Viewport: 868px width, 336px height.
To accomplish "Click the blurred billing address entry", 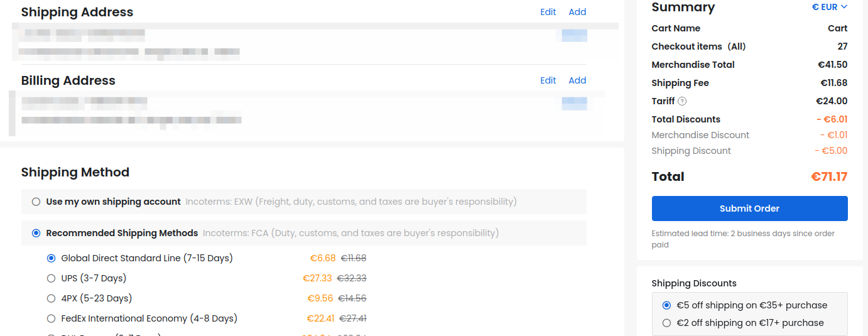I will (x=131, y=111).
